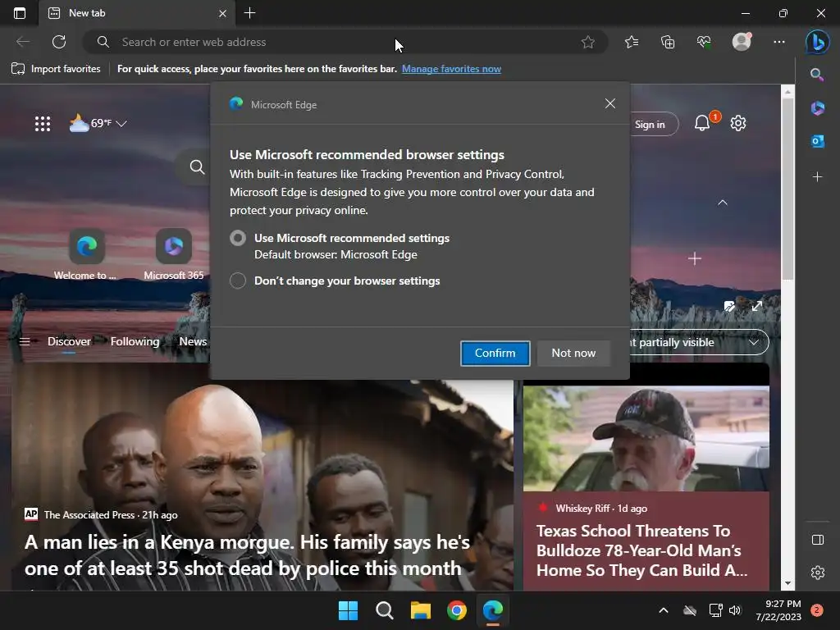Confirm the recommended browser settings
Screen dimensions: 840x630
495,353
